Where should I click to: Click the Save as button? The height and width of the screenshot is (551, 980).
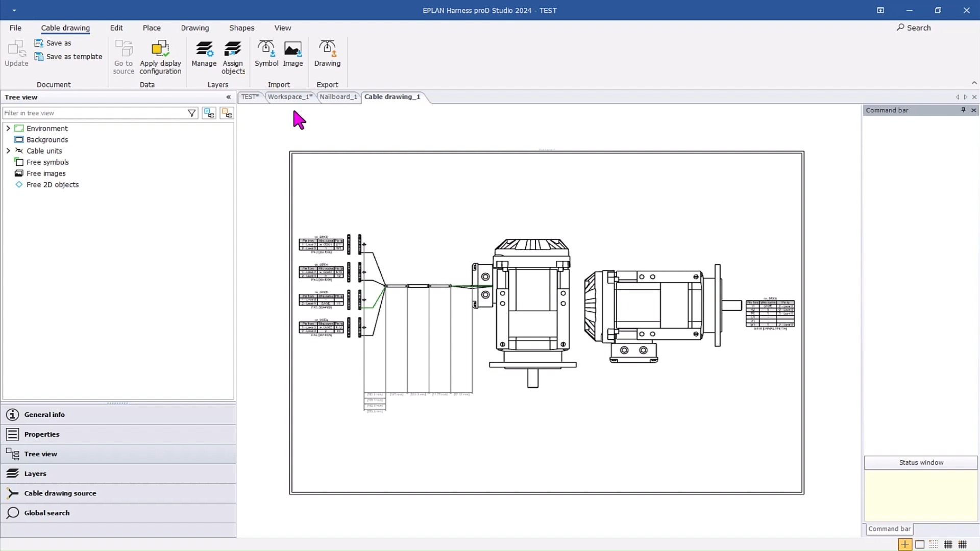point(58,42)
